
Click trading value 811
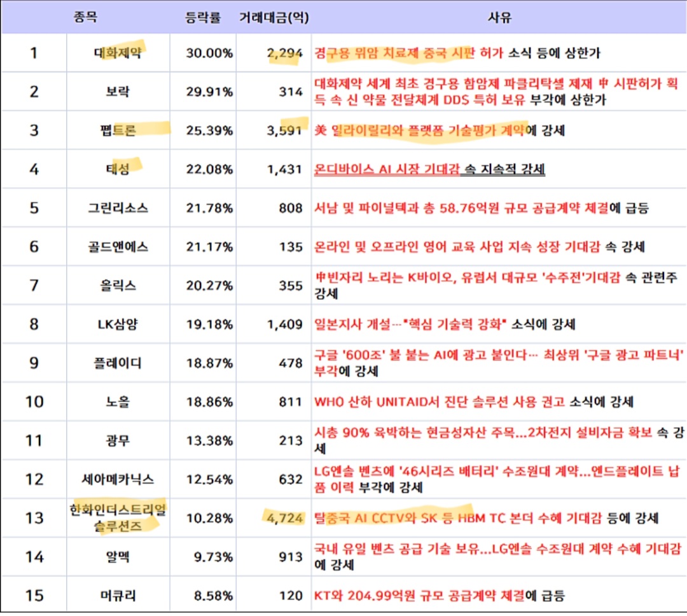tap(291, 402)
